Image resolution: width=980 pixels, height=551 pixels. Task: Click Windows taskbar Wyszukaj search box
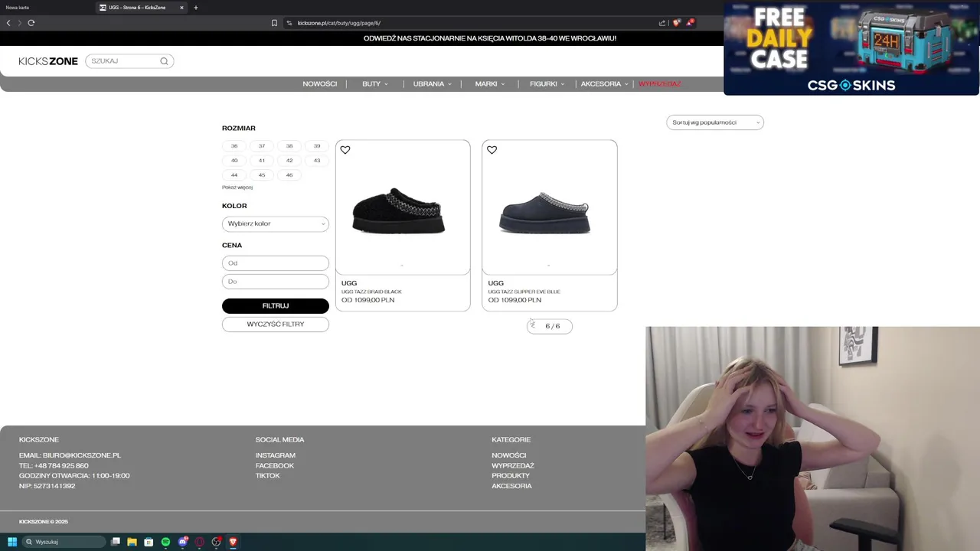64,542
